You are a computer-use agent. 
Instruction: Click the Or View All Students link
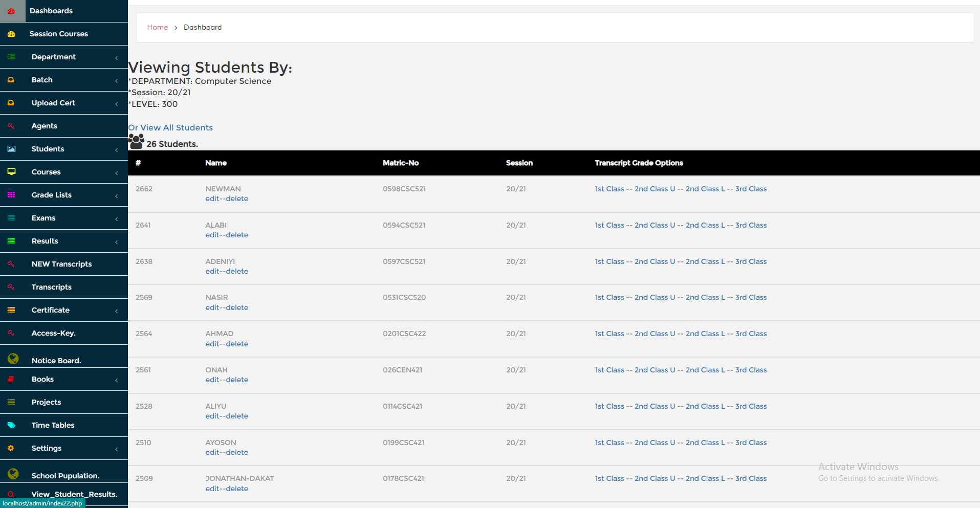[x=170, y=127]
